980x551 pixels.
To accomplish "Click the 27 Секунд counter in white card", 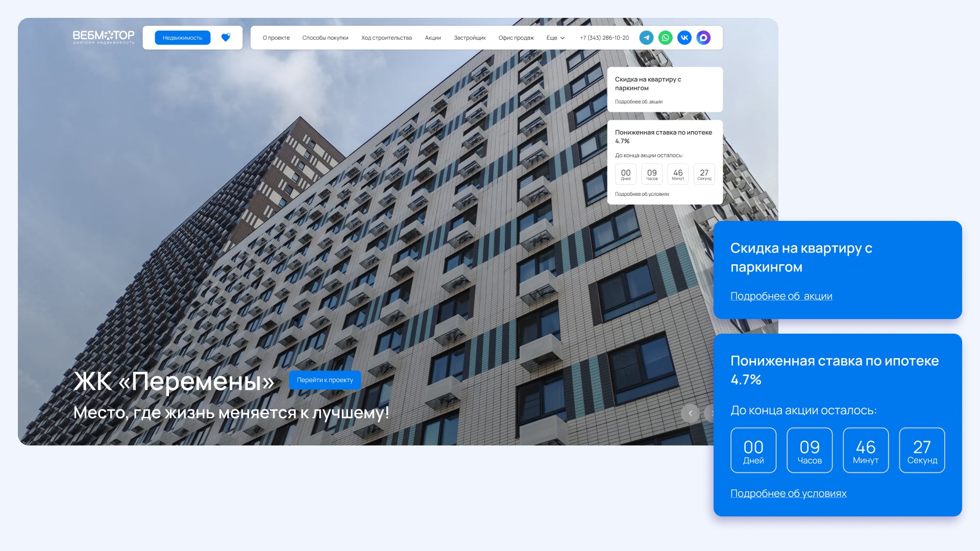I will [704, 174].
